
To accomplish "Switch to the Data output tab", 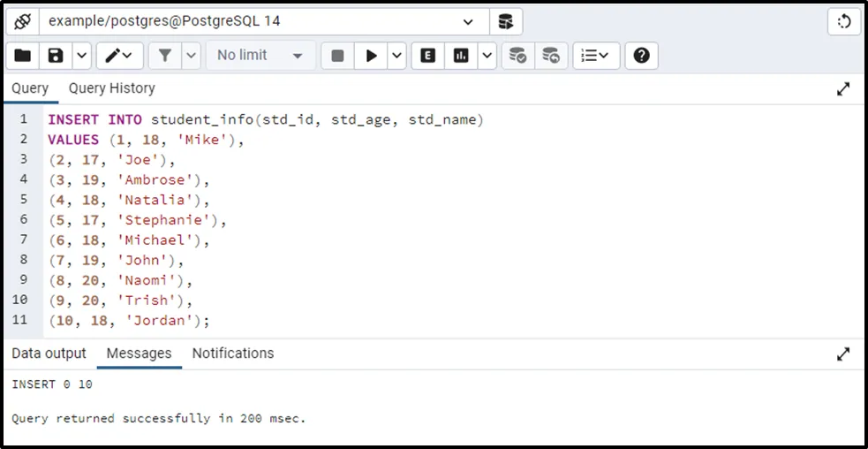I will coord(49,354).
